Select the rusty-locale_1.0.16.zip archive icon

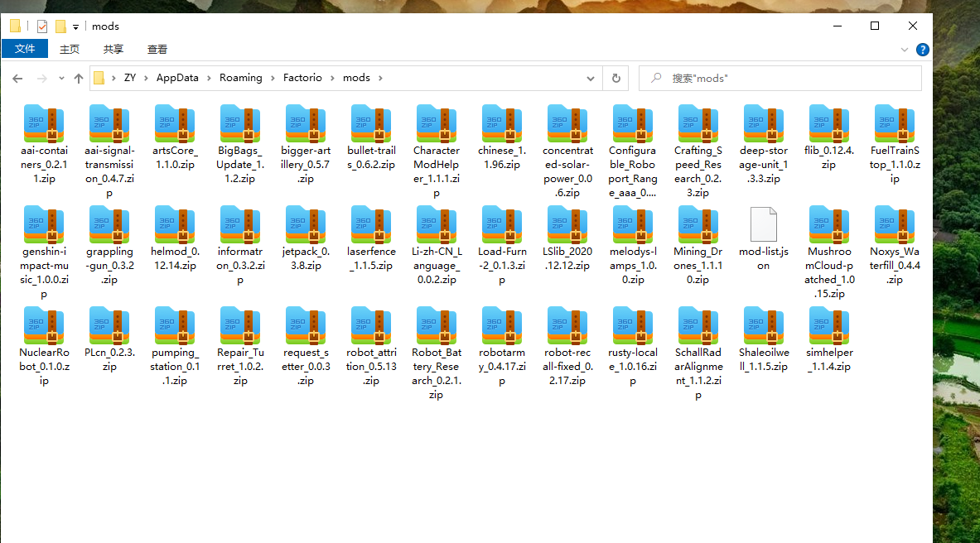coord(633,326)
